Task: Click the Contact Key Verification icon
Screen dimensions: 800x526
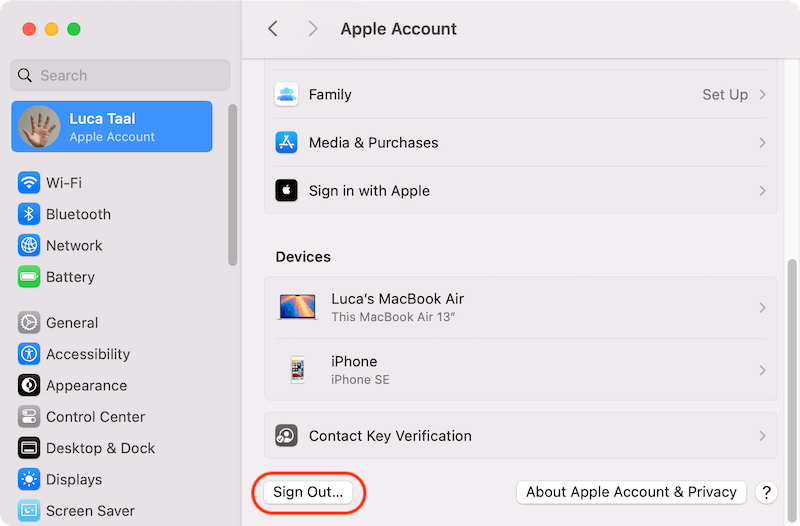Action: 286,436
